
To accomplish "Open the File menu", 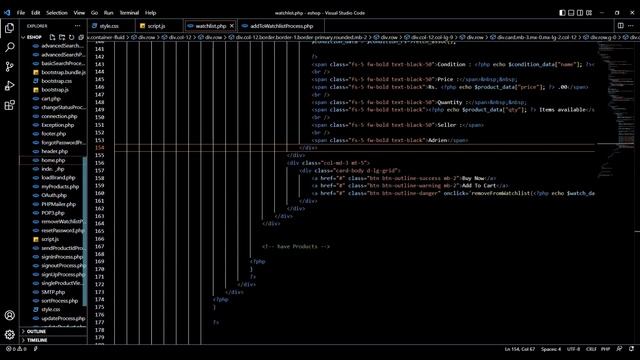I will 21,13.
